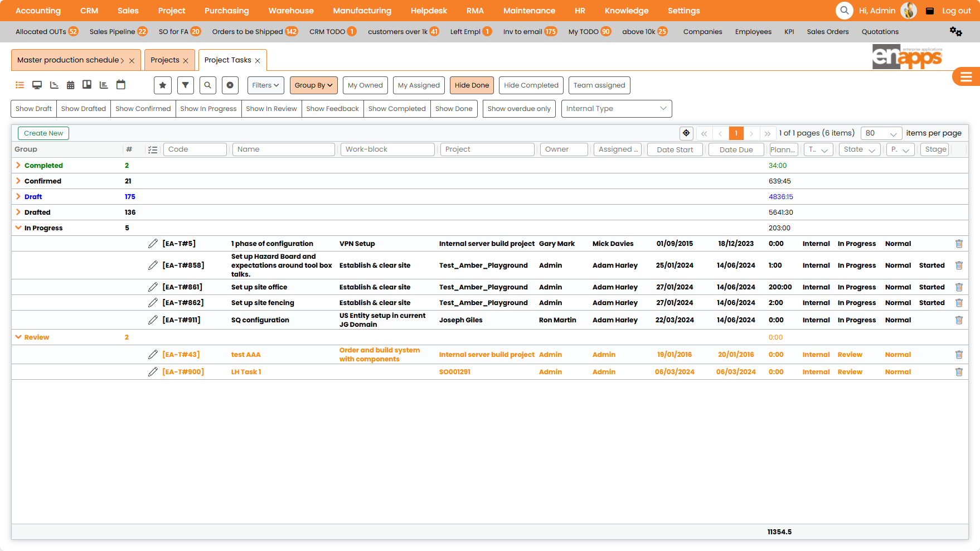Expand the Draft group
Screen dimensions: 980x551
18,196
